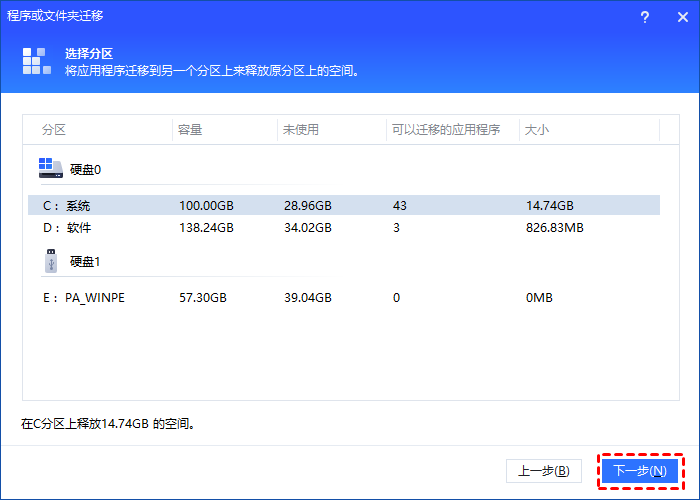Click the 选择分区 header grid icon
This screenshot has height=500, width=700.
click(35, 62)
